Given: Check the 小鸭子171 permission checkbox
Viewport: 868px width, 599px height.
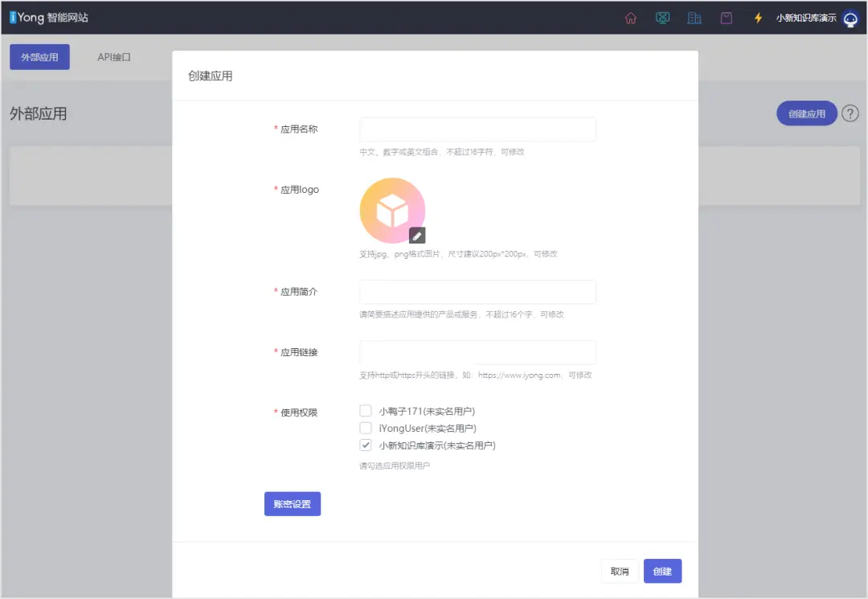Looking at the screenshot, I should point(366,411).
